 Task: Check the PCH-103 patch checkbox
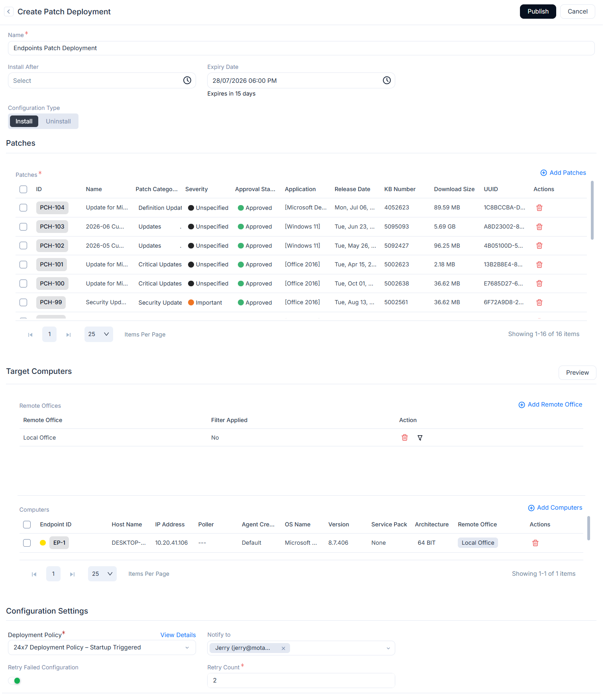click(24, 227)
